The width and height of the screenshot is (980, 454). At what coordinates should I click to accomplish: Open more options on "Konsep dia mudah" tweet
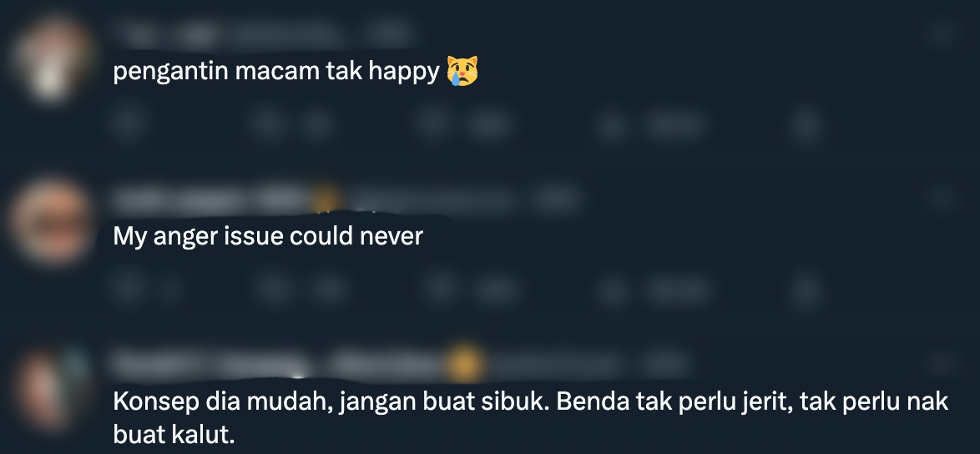[x=942, y=363]
